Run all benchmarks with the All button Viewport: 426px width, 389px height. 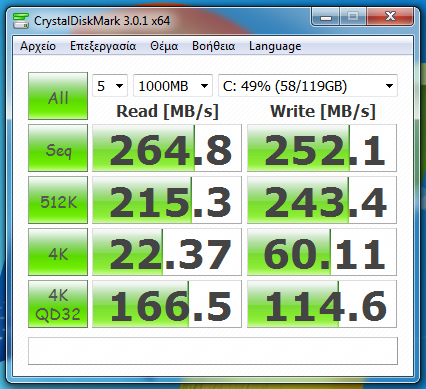(x=58, y=96)
